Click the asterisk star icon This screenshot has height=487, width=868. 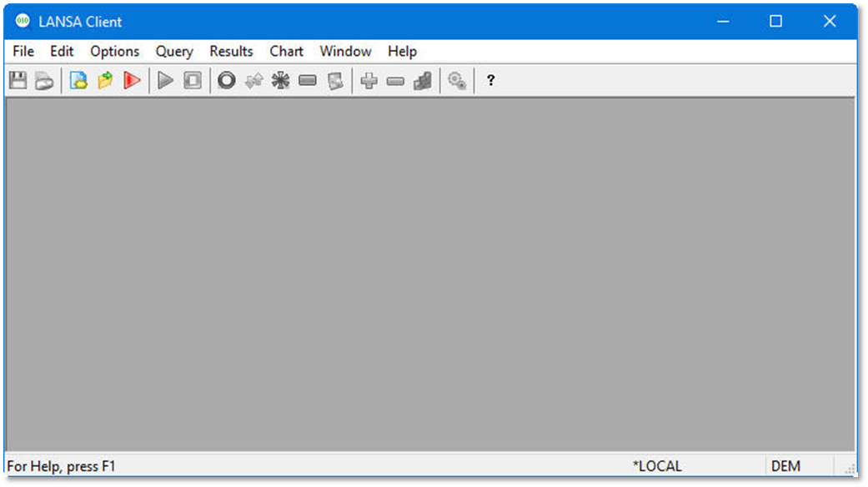pos(281,81)
